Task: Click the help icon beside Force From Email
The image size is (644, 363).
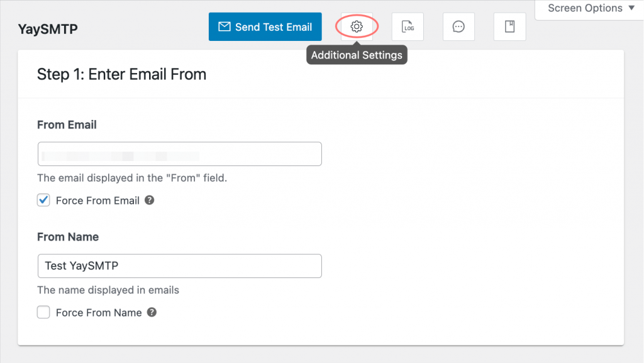Action: pos(150,200)
